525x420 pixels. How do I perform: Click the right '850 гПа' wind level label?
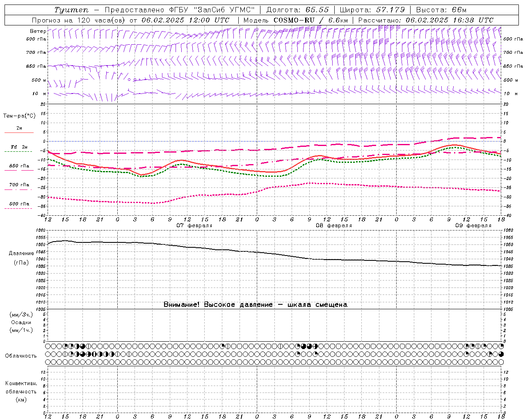(513, 66)
